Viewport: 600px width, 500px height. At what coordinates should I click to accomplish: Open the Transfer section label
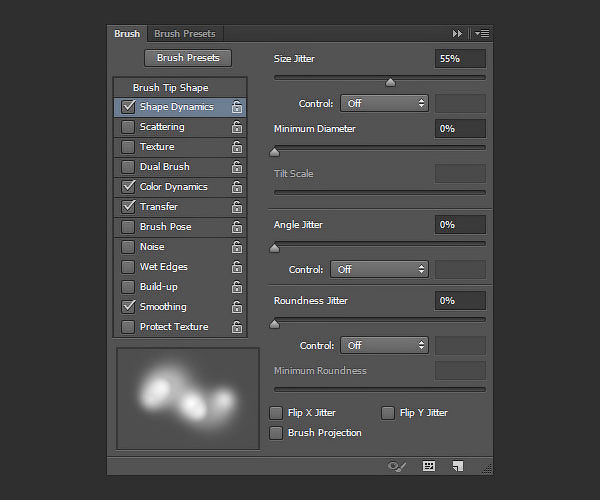point(159,207)
